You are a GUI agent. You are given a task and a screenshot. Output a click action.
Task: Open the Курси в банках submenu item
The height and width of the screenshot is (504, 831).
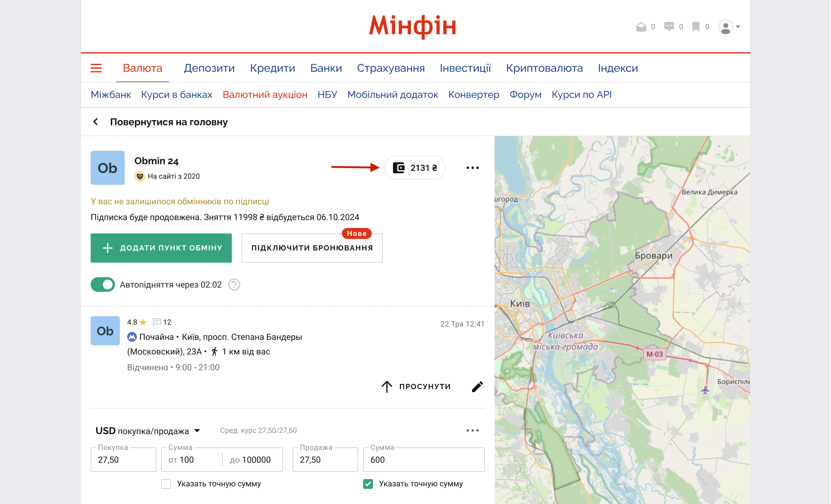[x=177, y=95]
